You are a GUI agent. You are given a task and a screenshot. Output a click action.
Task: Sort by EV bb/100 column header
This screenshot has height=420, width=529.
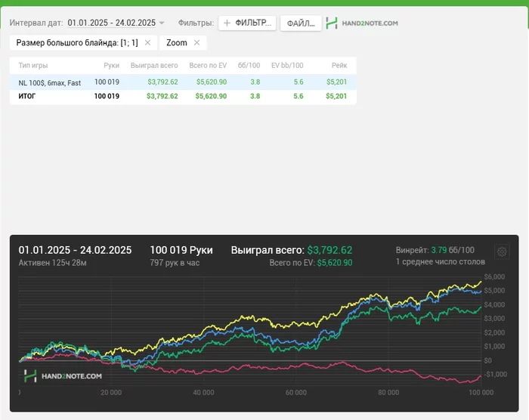[287, 66]
